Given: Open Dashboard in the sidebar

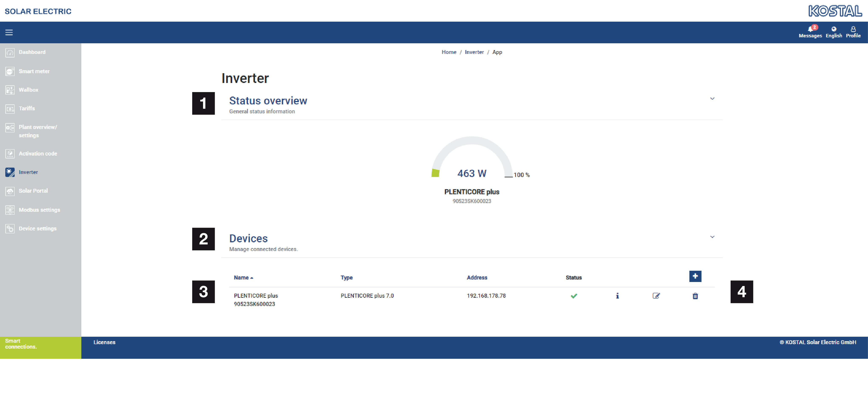Looking at the screenshot, I should 32,52.
